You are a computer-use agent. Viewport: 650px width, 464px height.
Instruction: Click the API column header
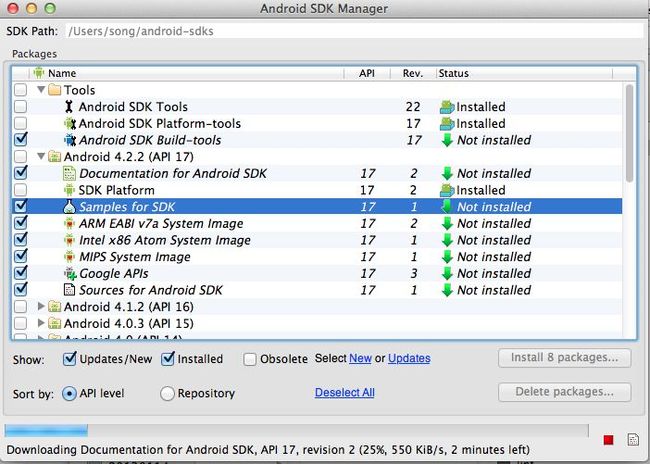(367, 73)
